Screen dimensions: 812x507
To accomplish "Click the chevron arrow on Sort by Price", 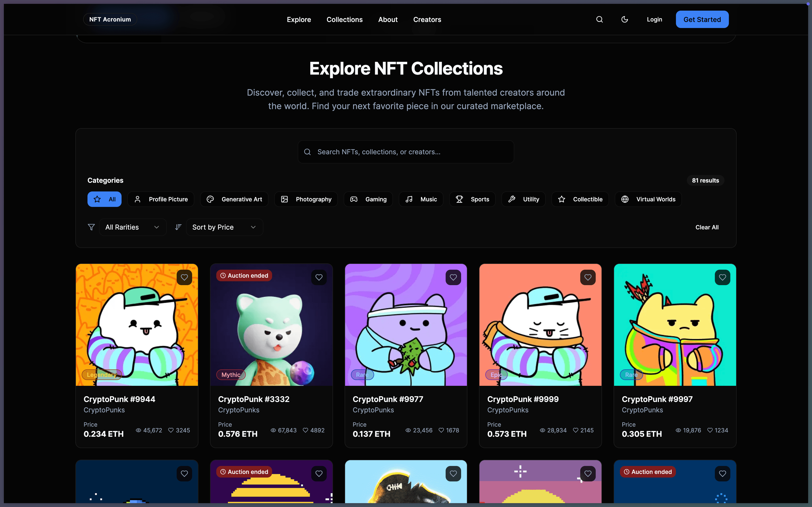I will pyautogui.click(x=253, y=227).
